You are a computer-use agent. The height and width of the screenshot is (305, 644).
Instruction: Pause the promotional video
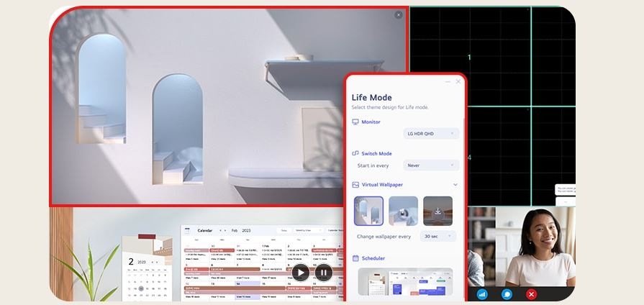pos(324,273)
